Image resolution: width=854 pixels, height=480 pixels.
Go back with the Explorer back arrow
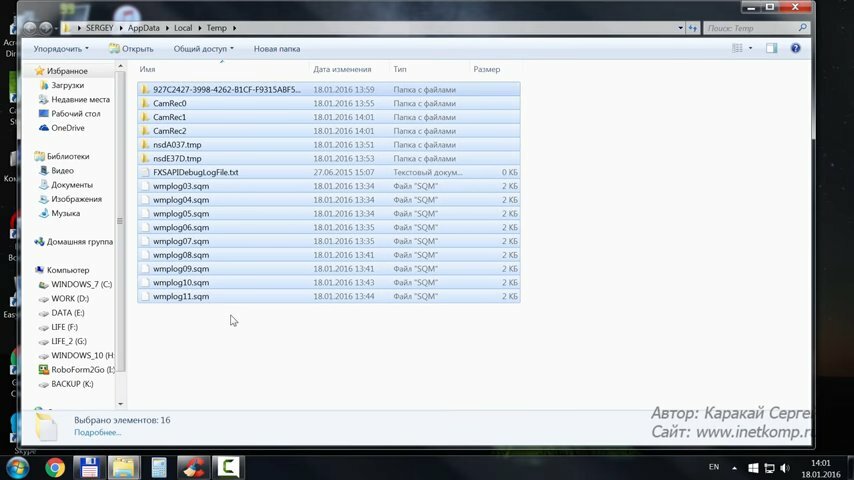coord(30,28)
